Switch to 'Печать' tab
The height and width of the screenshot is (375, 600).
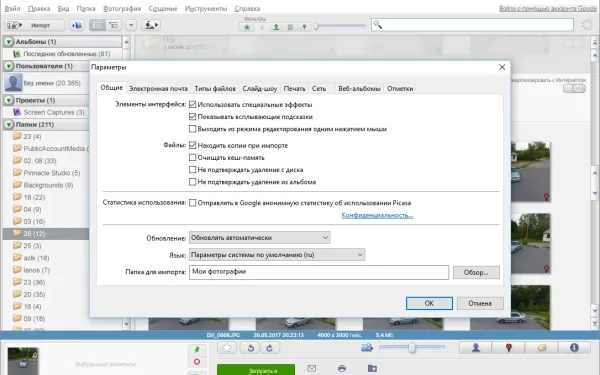click(294, 88)
